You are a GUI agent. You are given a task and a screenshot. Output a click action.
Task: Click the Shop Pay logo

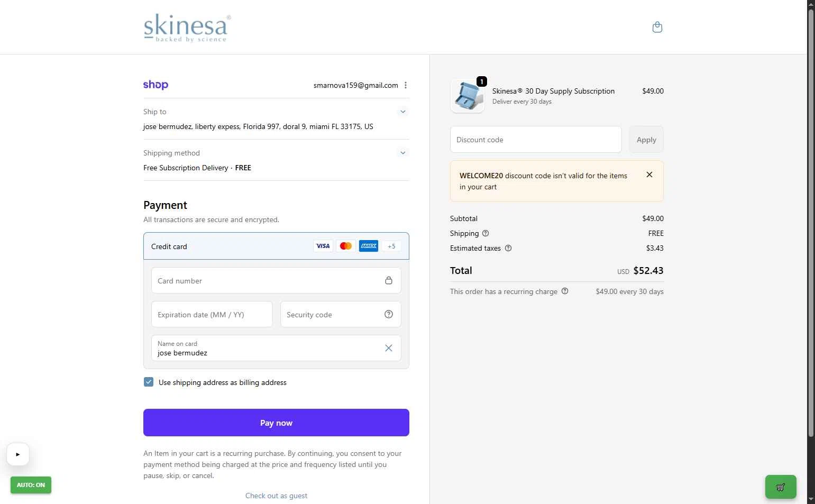coord(155,85)
